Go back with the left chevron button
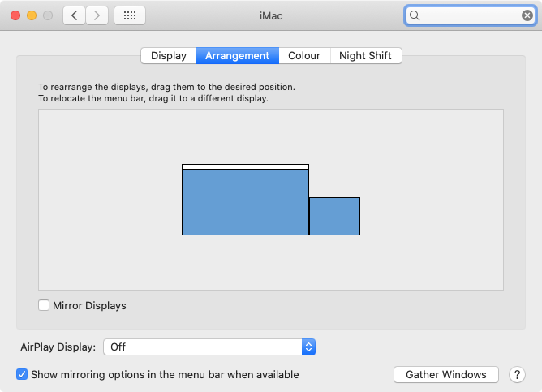Viewport: 542px width, 392px height. tap(74, 15)
